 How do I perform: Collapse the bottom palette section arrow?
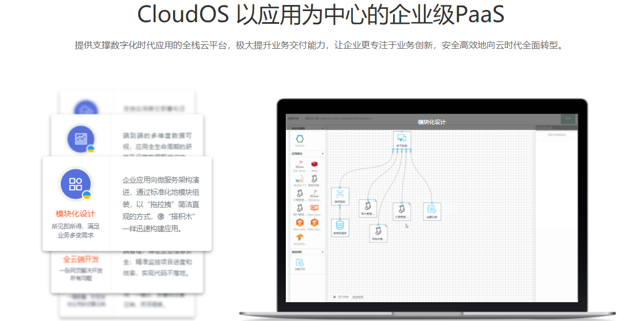click(x=323, y=252)
